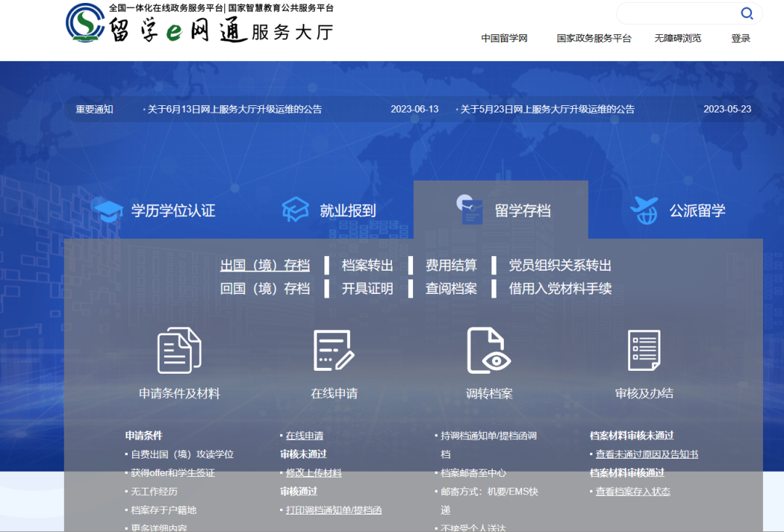Click 自费出国（境）攻读学位 list item
This screenshot has height=532, width=784.
(x=182, y=454)
